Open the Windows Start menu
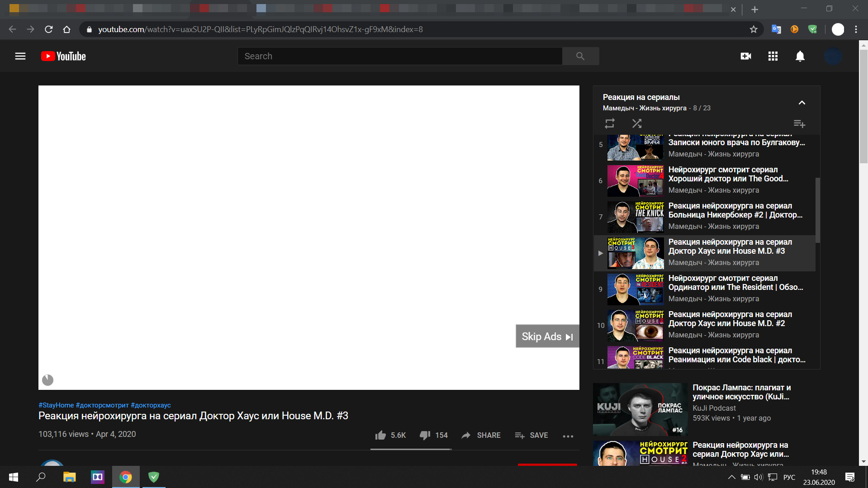 (x=14, y=477)
